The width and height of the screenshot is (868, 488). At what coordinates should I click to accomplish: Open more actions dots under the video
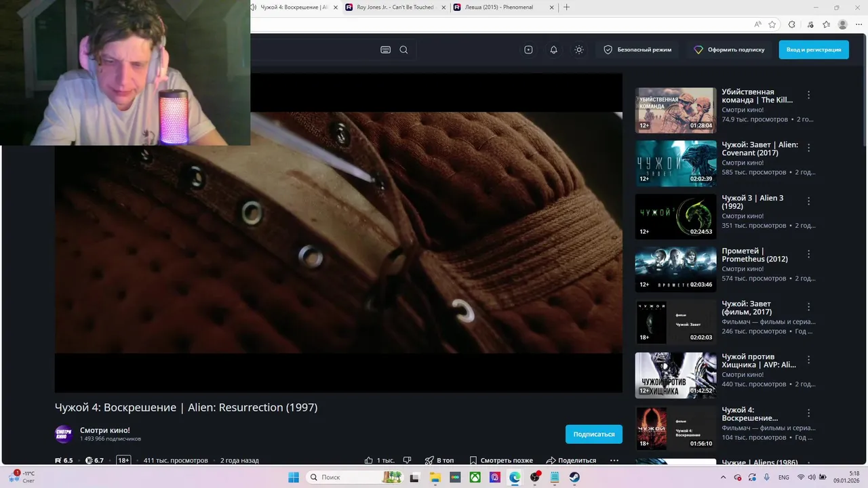(614, 460)
